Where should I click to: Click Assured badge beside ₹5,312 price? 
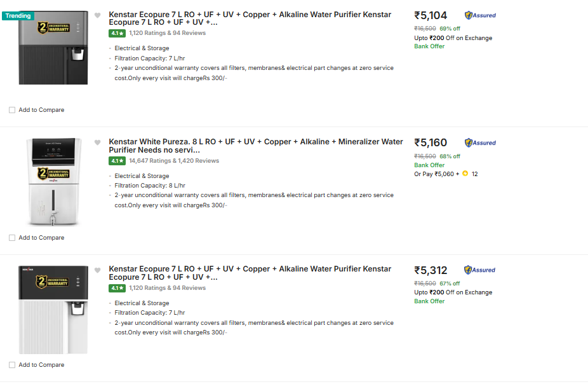[480, 270]
